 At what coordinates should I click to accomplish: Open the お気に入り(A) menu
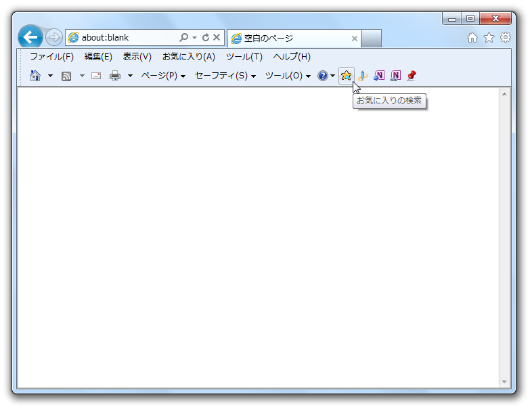(x=189, y=57)
